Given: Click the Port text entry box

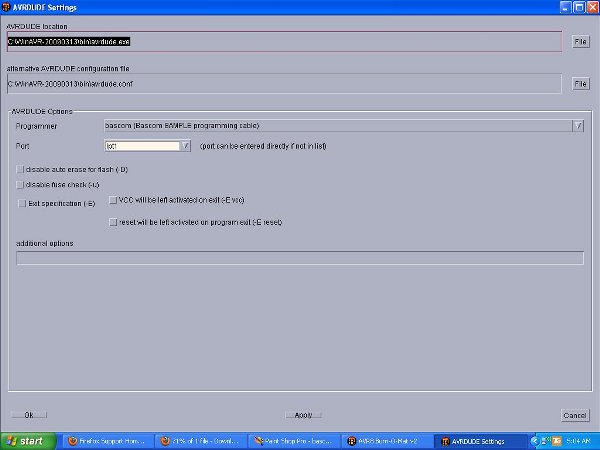Looking at the screenshot, I should [x=142, y=146].
